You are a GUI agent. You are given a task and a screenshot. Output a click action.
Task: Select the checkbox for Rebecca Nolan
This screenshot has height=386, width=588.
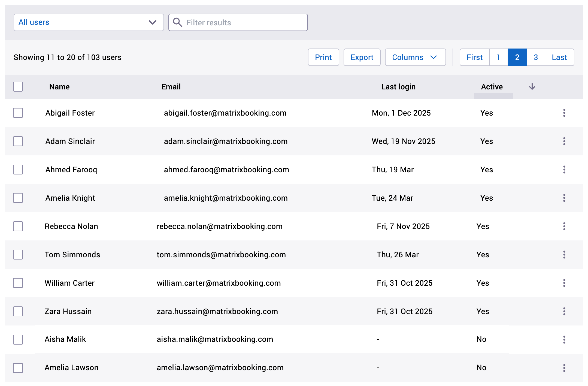point(18,226)
